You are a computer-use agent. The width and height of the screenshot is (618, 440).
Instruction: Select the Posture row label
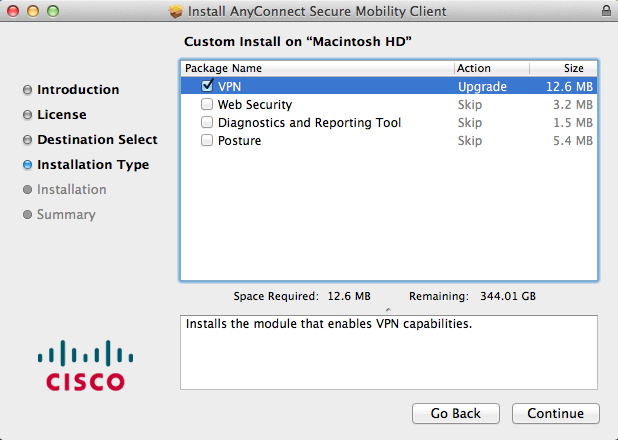coord(240,141)
